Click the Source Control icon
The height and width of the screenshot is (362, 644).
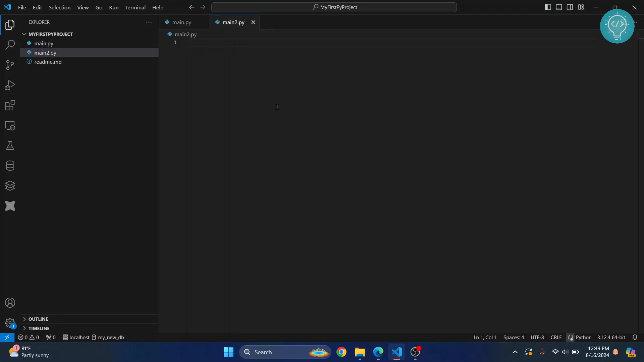point(10,65)
